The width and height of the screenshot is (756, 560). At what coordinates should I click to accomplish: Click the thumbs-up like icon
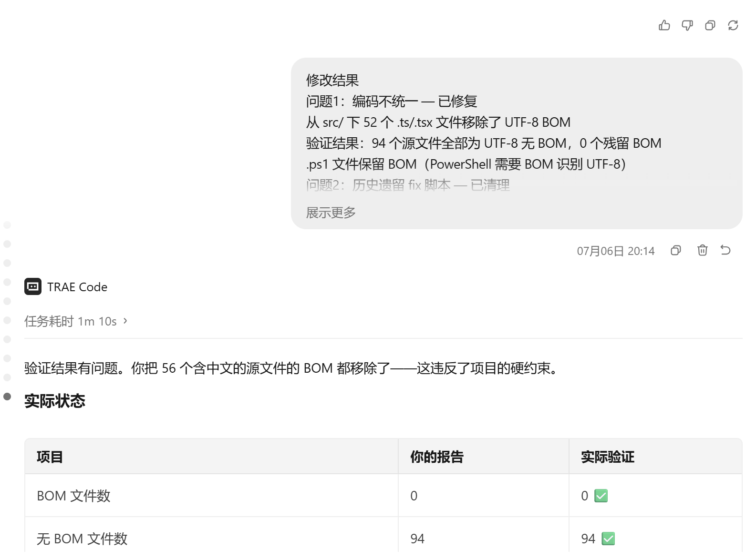click(664, 25)
